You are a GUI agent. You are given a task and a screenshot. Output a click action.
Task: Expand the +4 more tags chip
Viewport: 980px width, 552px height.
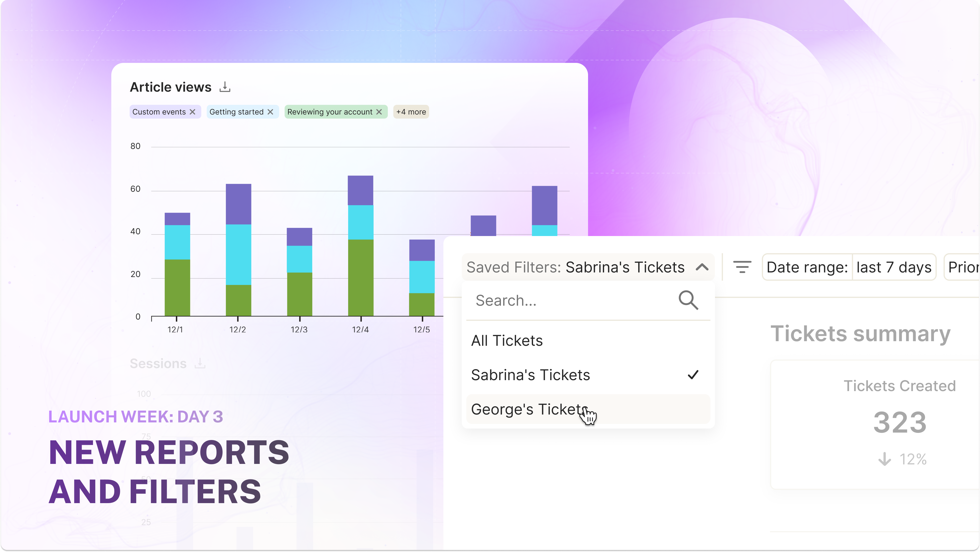point(411,112)
